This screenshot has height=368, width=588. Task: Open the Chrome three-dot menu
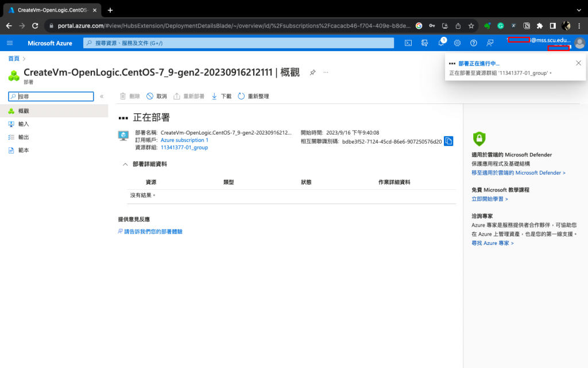tap(579, 26)
